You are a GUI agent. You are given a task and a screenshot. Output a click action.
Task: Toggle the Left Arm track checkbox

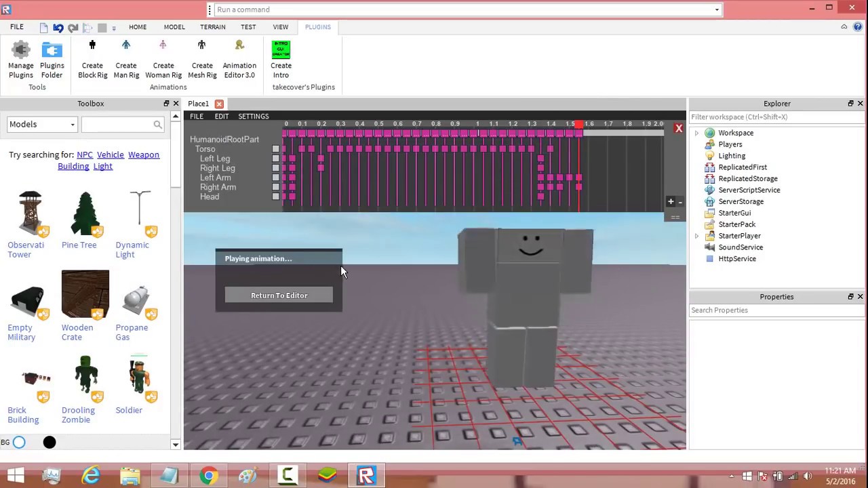point(275,178)
